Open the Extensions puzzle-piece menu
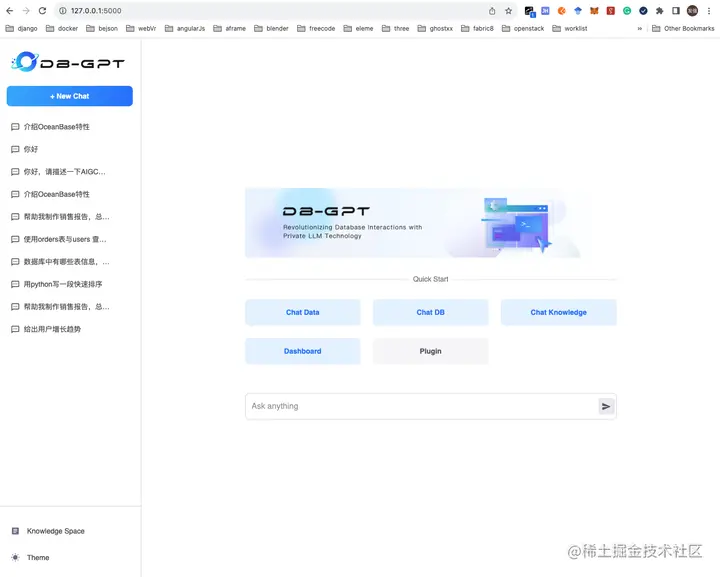Screen dimensions: 720x577 [659, 11]
